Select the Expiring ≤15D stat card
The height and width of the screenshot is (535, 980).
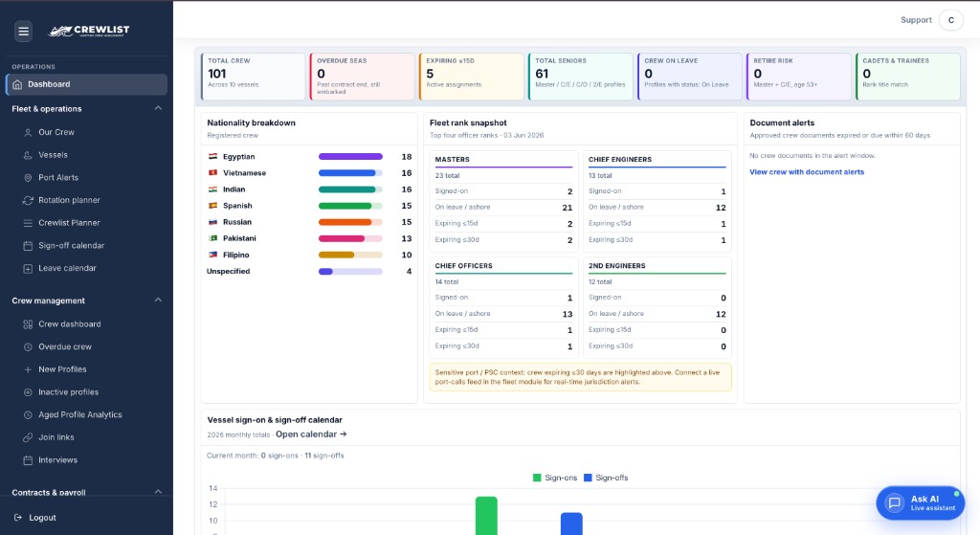tap(471, 77)
